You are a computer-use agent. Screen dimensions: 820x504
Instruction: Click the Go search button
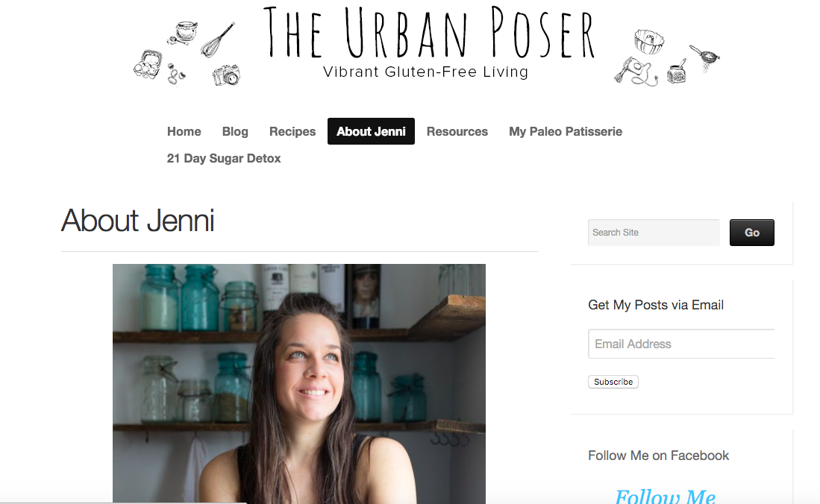[x=752, y=233]
